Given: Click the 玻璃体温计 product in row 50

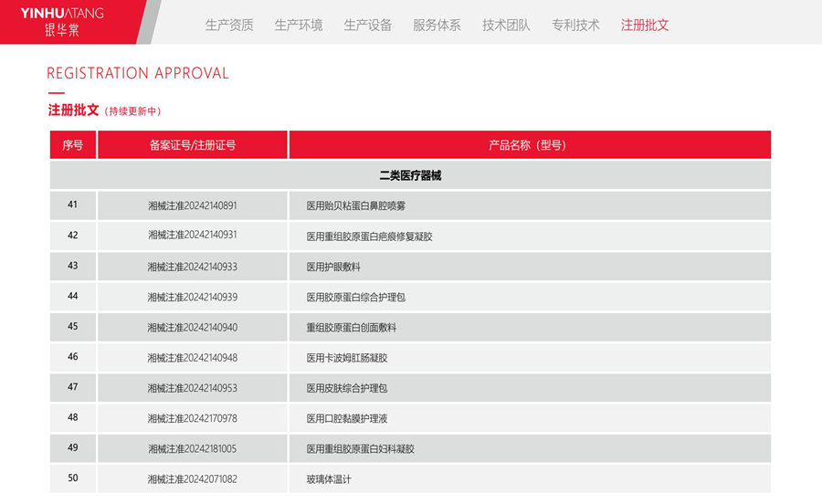Looking at the screenshot, I should pyautogui.click(x=329, y=479).
